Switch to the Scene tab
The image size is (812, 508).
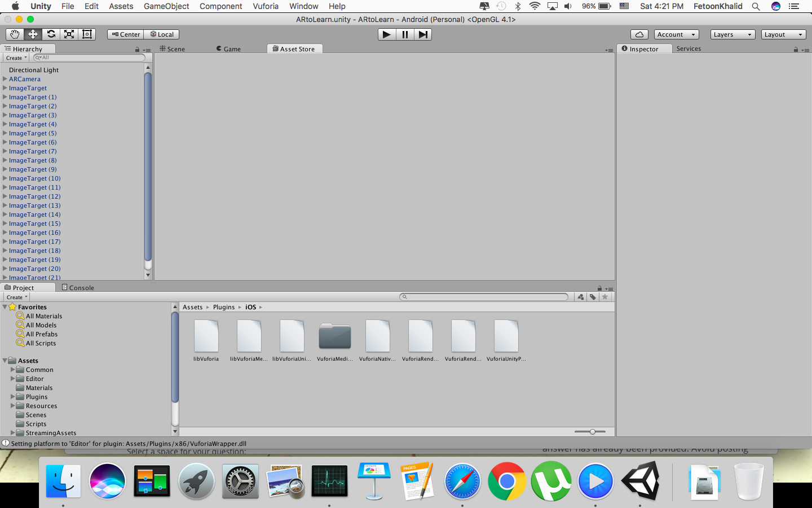click(173, 49)
